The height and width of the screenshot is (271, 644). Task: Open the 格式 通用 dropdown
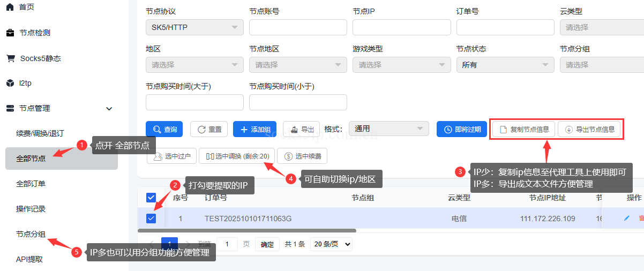[389, 129]
